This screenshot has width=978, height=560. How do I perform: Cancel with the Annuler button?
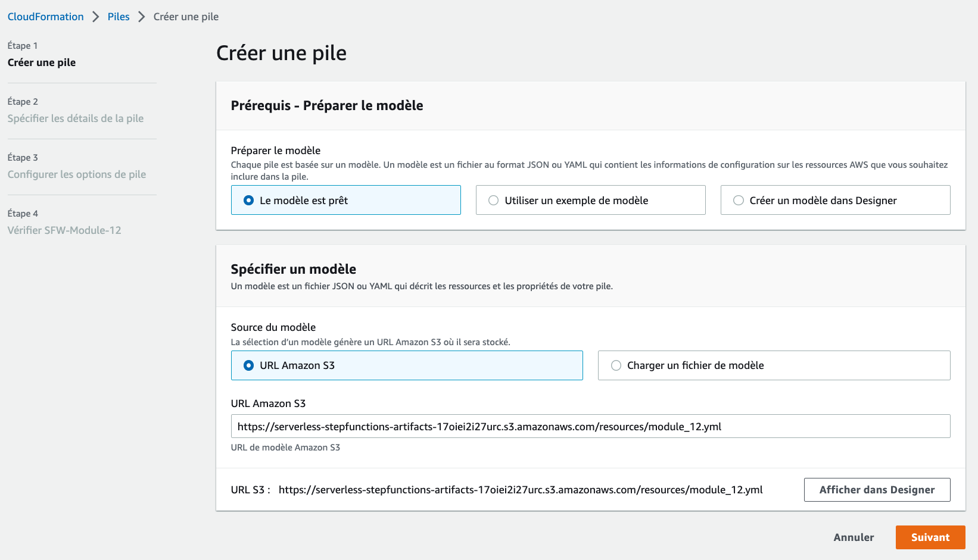[x=854, y=537]
